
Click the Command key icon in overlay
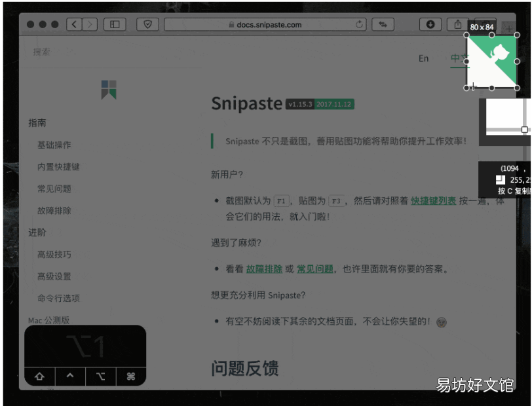[x=131, y=376]
